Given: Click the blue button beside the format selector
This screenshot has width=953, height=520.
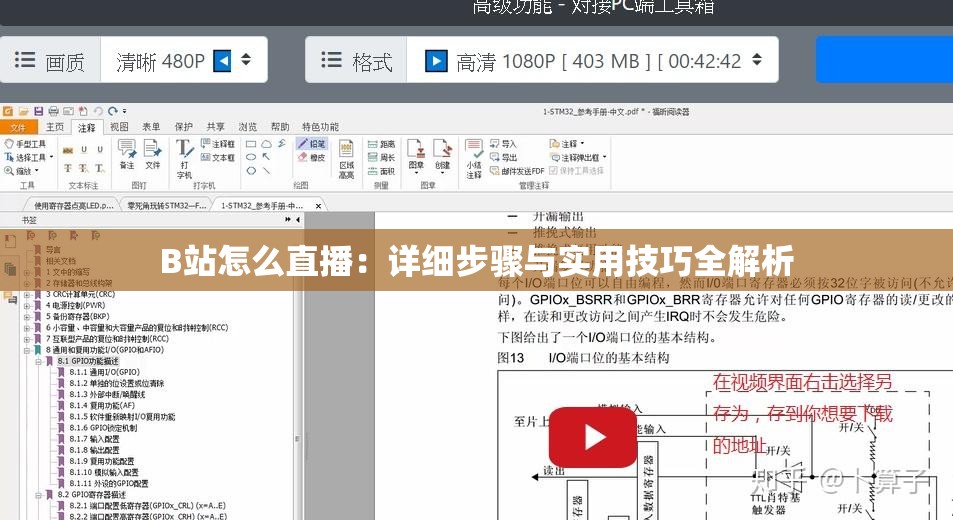Looking at the screenshot, I should [x=884, y=60].
